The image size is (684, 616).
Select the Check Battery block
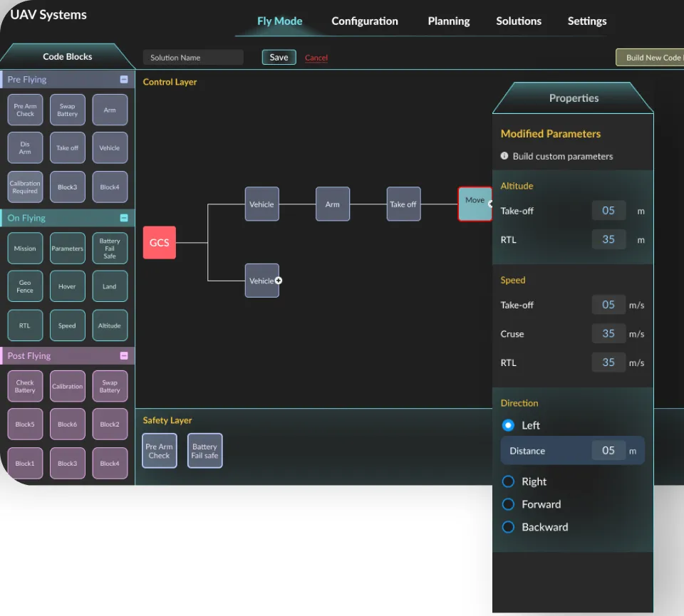(26, 386)
